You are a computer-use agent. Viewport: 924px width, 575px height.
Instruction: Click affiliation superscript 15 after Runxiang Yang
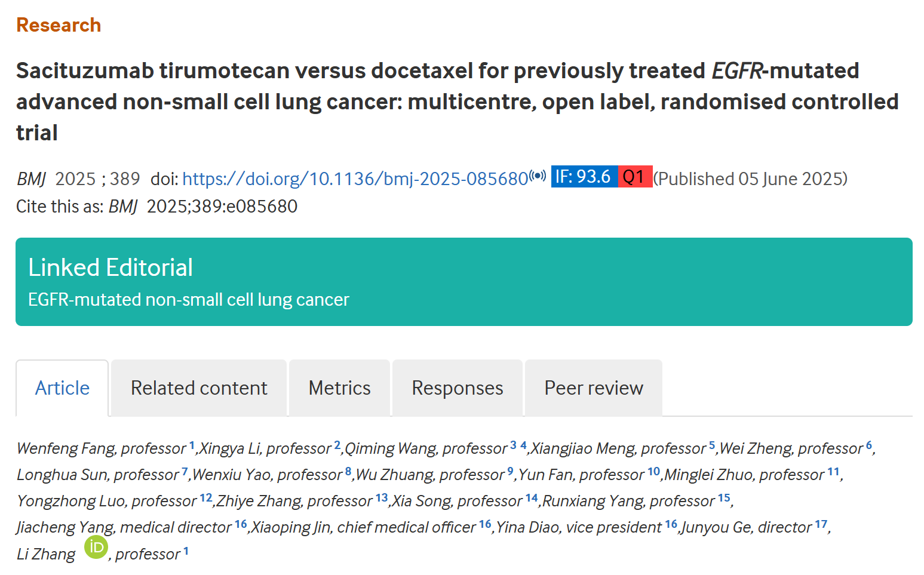tap(724, 497)
